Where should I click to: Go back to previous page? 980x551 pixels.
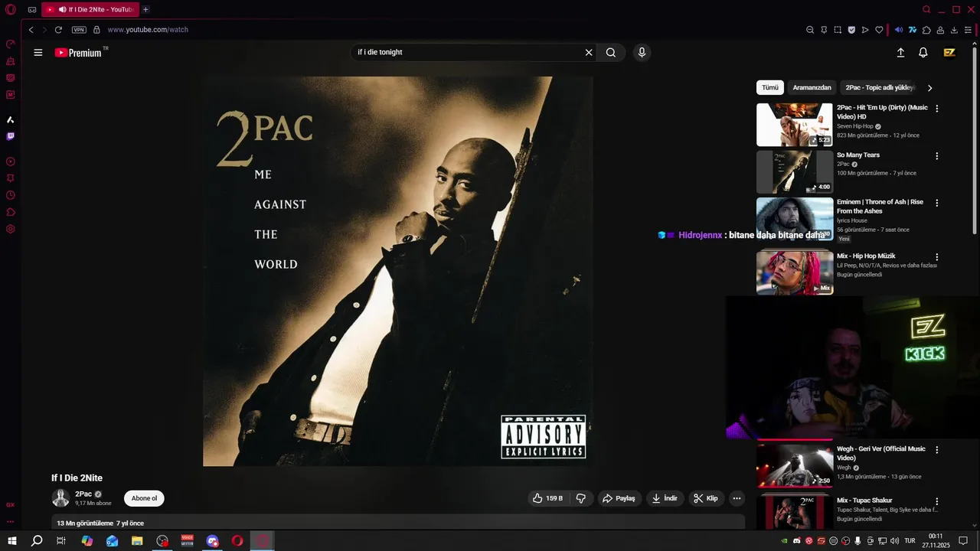[31, 30]
